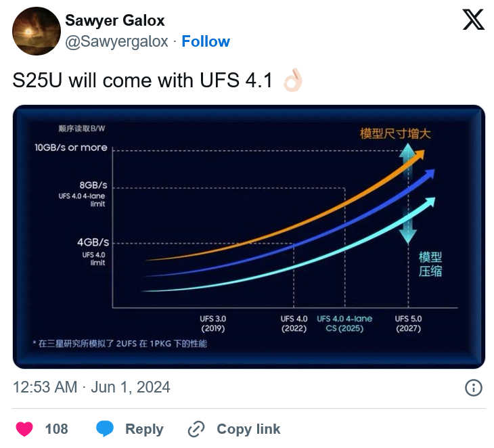Image resolution: width=494 pixels, height=448 pixels.
Task: Click the UFS 5.0 (2027) label in chart
Action: point(408,323)
